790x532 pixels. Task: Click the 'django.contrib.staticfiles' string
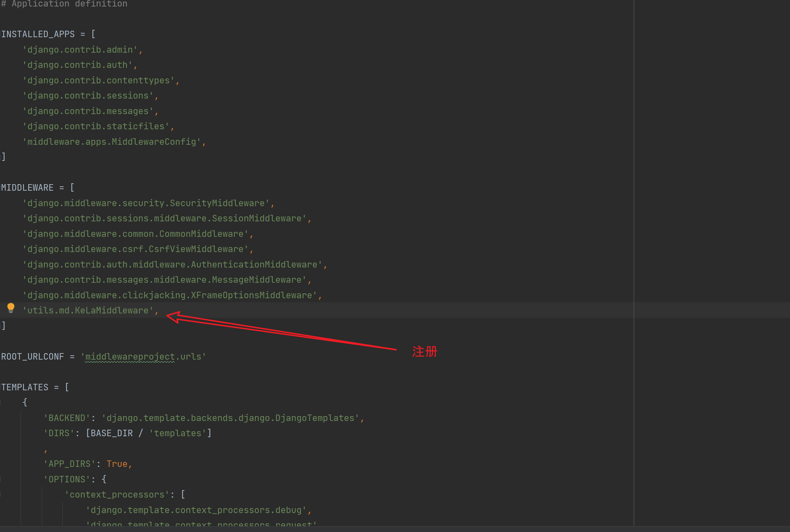[96, 126]
